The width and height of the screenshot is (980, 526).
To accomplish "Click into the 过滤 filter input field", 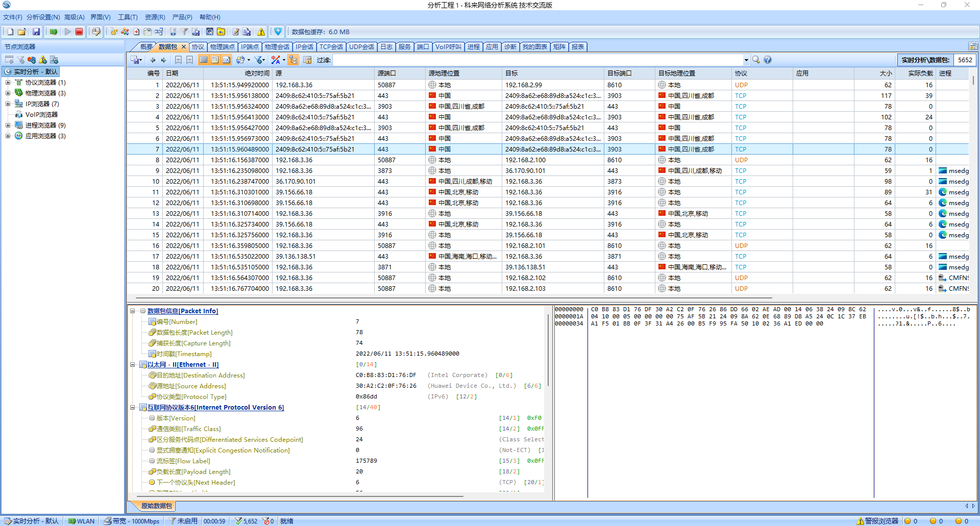I will tap(537, 60).
